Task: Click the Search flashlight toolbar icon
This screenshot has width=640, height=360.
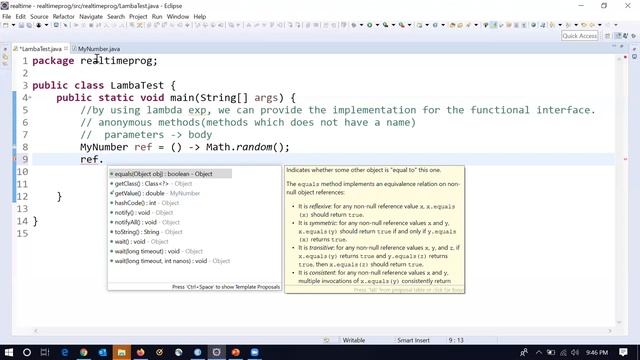Action: click(x=468, y=25)
